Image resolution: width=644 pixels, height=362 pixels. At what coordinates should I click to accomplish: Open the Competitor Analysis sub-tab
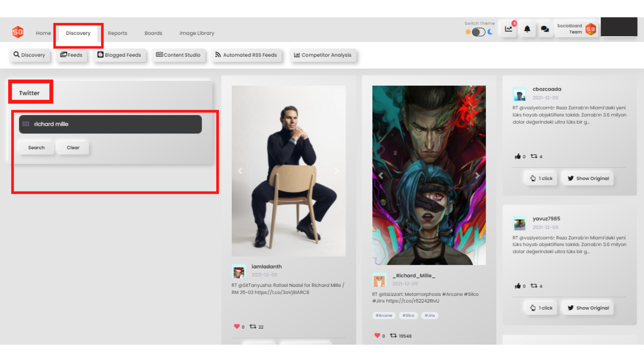[x=323, y=55]
